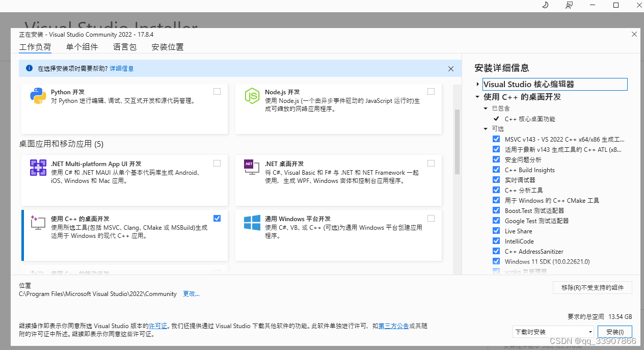Click the Node.js 开发 hexagon icon
Screen dimensions: 644x350
(252, 96)
